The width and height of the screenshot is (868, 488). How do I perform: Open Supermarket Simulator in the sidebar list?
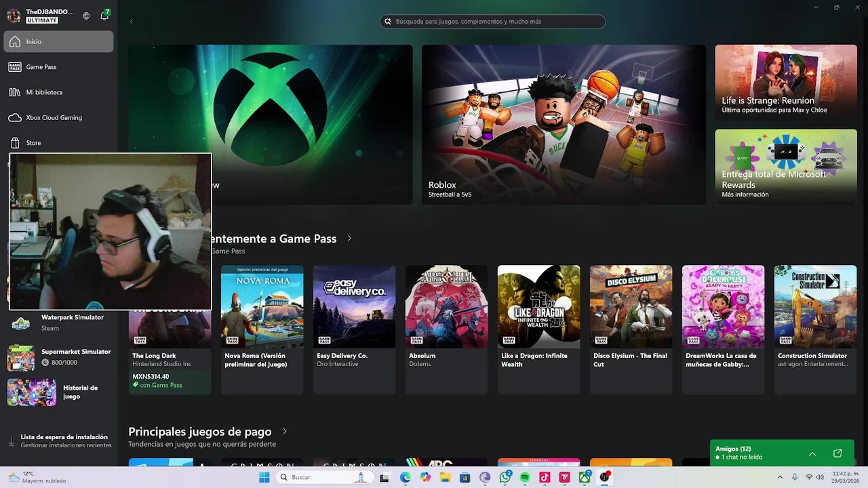coord(58,357)
